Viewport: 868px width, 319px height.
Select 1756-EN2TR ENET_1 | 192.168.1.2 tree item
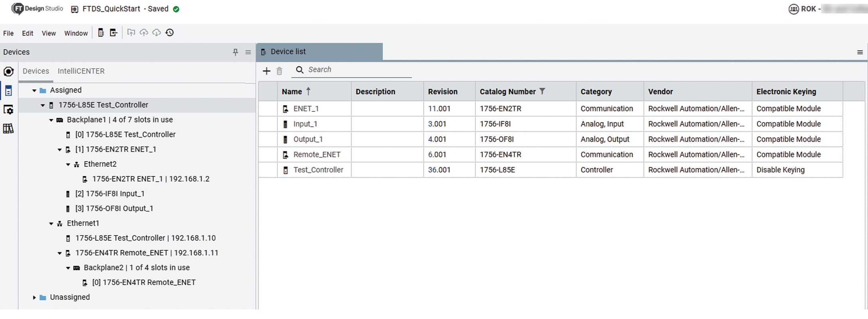[x=151, y=179]
